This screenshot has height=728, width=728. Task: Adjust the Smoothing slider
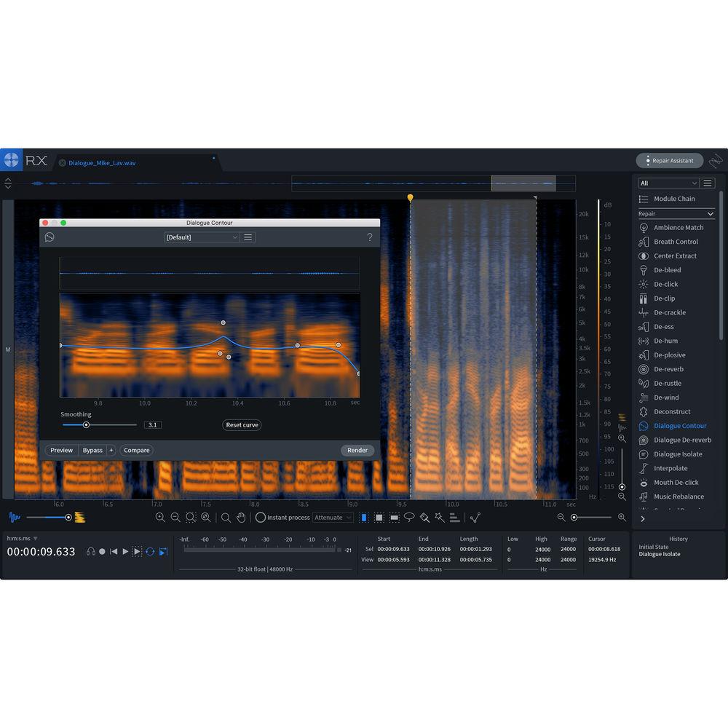87,424
